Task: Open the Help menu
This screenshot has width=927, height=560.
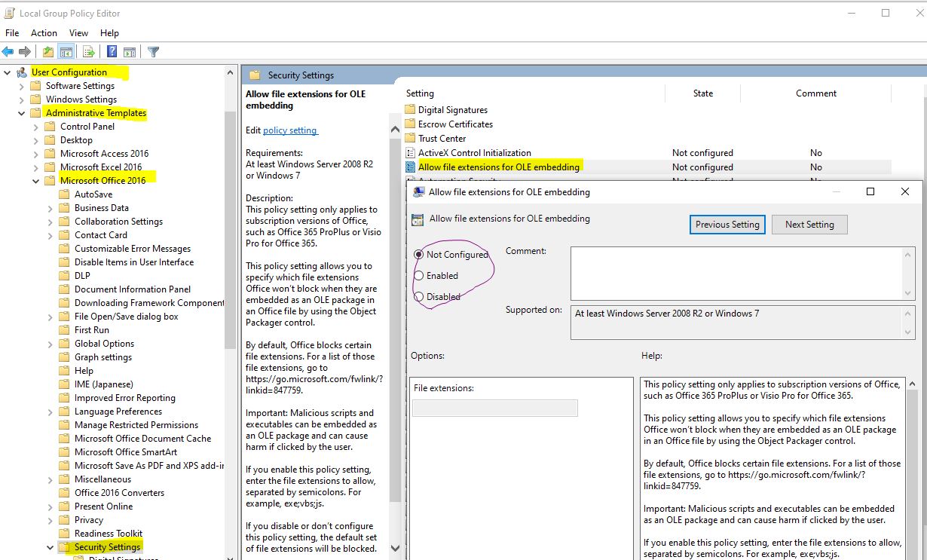Action: pos(109,33)
